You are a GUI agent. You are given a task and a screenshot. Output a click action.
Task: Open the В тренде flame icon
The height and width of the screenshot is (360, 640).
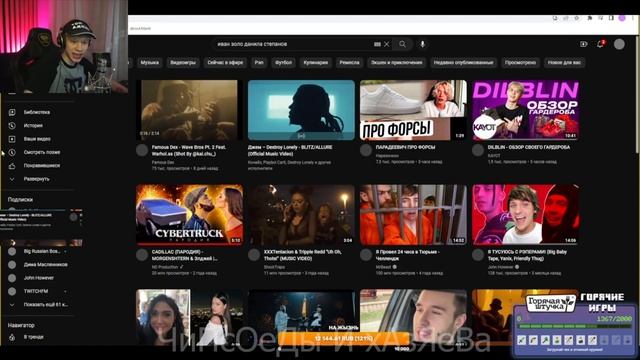(12, 337)
